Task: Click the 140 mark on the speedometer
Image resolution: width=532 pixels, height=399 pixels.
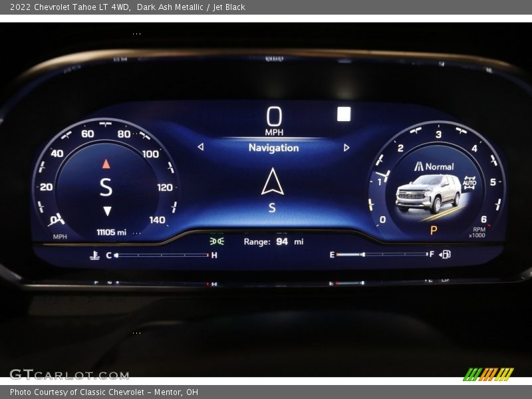Action: pos(157,220)
